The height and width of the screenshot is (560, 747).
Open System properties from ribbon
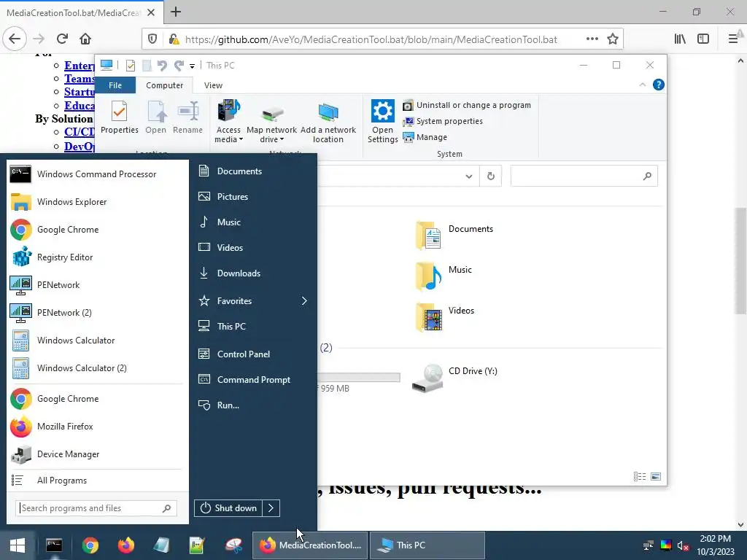point(443,122)
